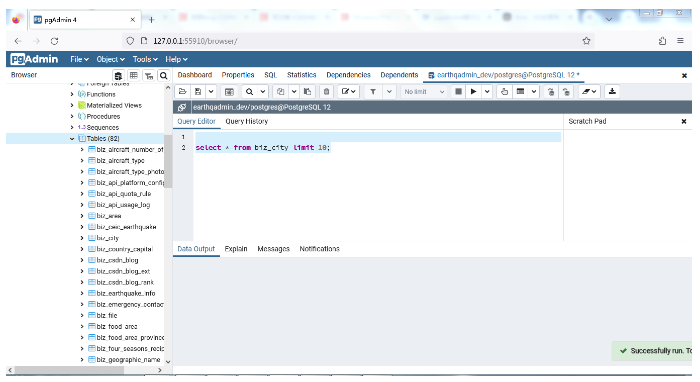Switch to the Dependents tab
The width and height of the screenshot is (700, 382).
point(399,75)
